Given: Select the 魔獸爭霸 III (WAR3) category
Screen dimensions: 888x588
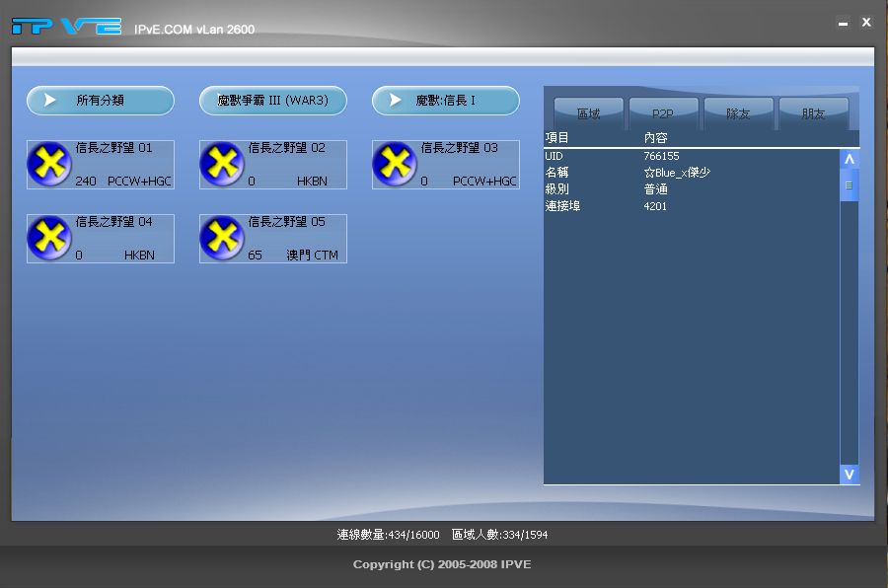Looking at the screenshot, I should [273, 101].
